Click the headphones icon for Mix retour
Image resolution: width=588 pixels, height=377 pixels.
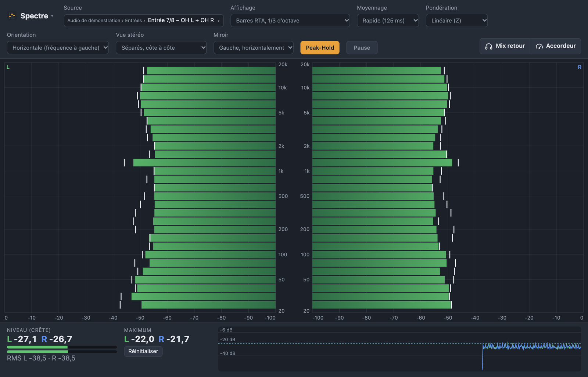click(488, 46)
